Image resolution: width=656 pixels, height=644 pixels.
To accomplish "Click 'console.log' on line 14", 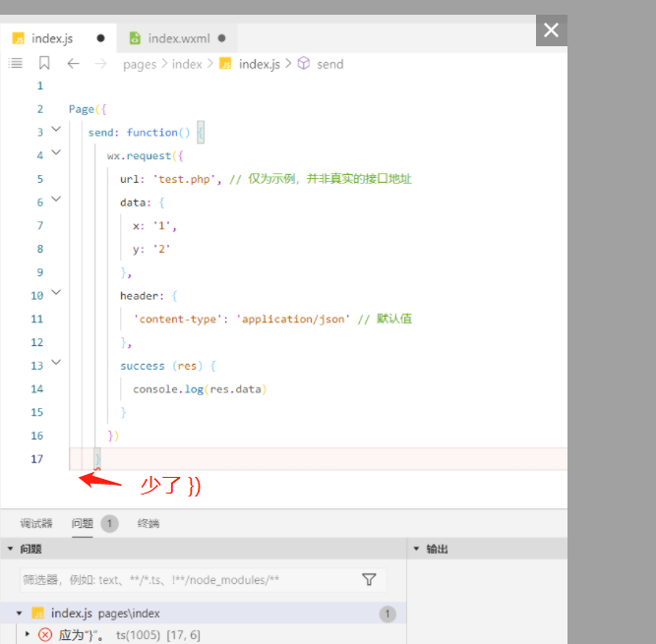I will click(x=168, y=389).
